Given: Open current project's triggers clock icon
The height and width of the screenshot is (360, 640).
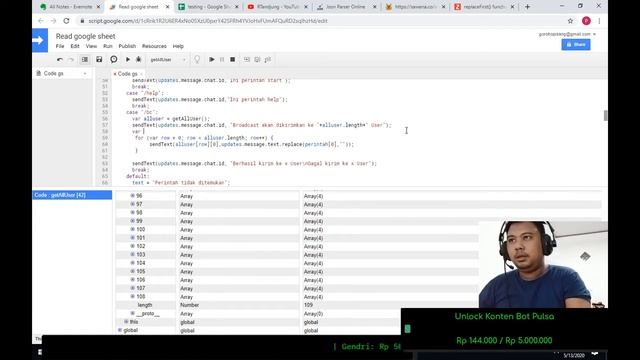Looking at the screenshot, I should [x=113, y=60].
